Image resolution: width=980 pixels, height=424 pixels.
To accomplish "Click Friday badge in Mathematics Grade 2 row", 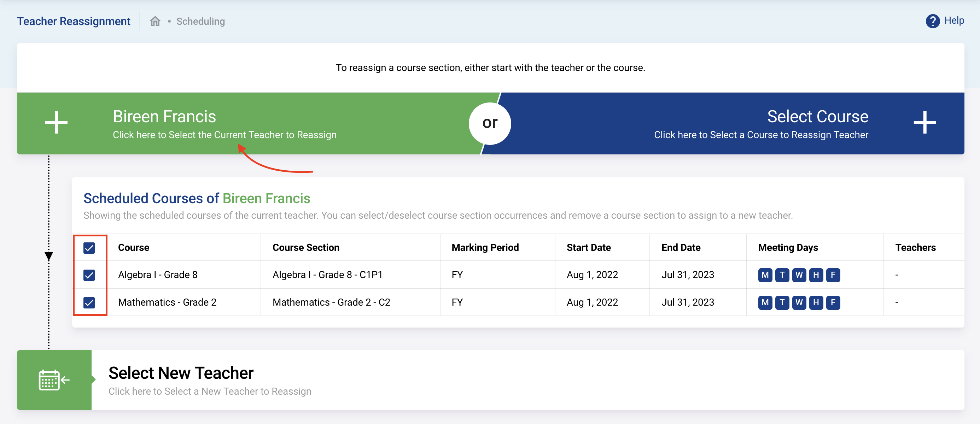I will 833,302.
